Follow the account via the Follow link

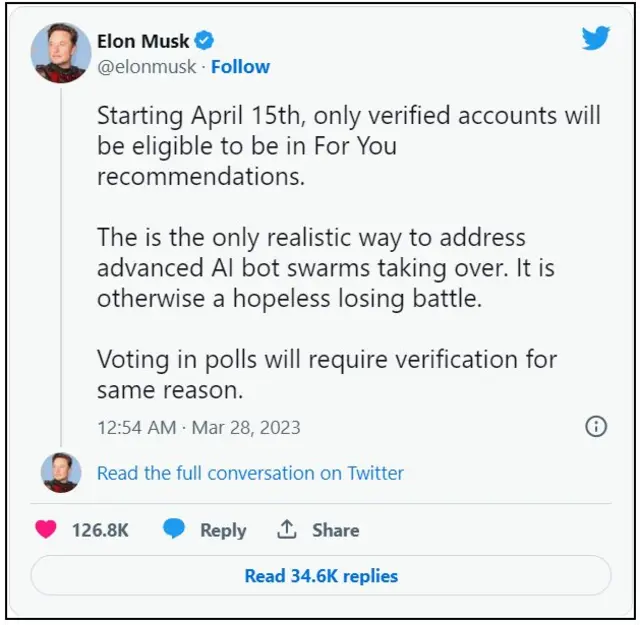click(x=240, y=67)
